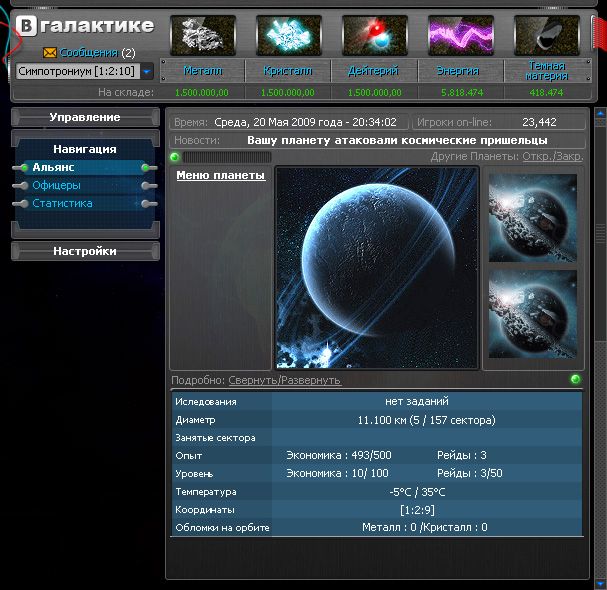Screen dimensions: 607x590
Task: Click the Metal resource icon
Action: click(203, 35)
